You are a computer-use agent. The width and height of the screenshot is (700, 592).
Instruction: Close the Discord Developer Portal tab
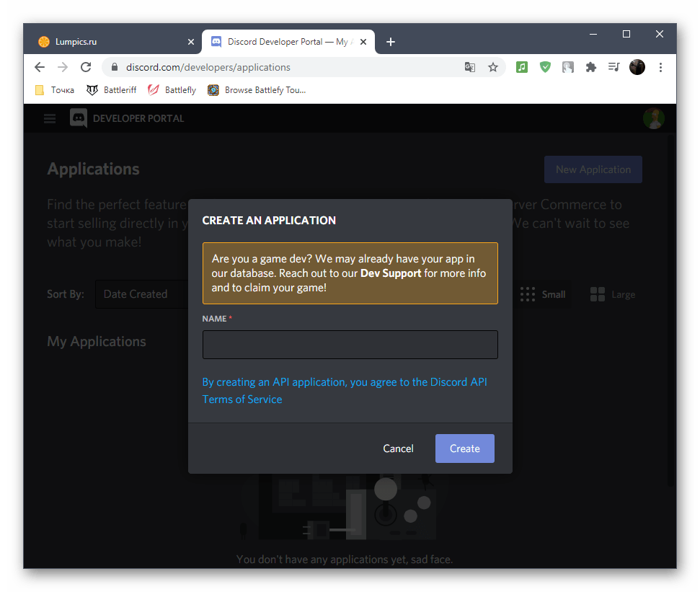[x=363, y=42]
